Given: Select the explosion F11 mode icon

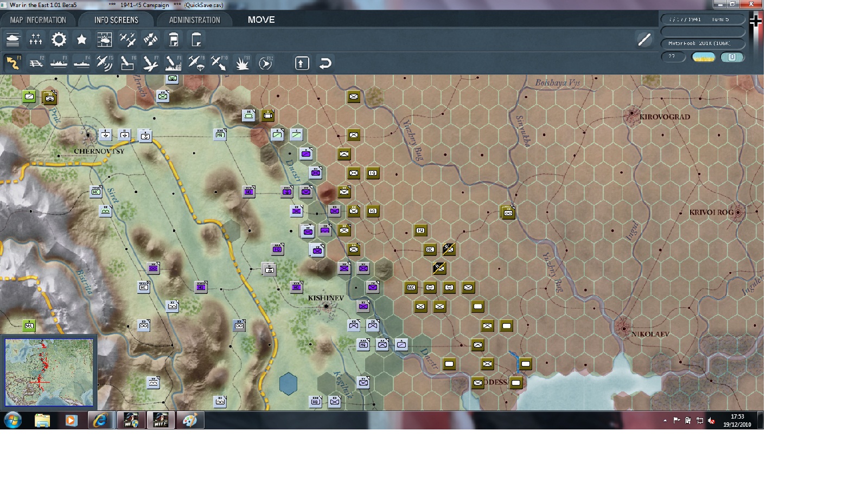Looking at the screenshot, I should point(242,63).
